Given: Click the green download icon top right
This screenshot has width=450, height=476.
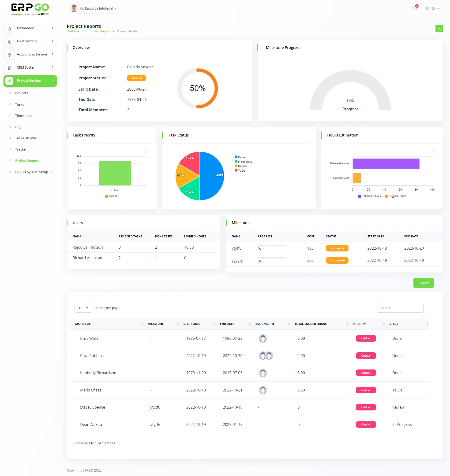Looking at the screenshot, I should coord(439,28).
